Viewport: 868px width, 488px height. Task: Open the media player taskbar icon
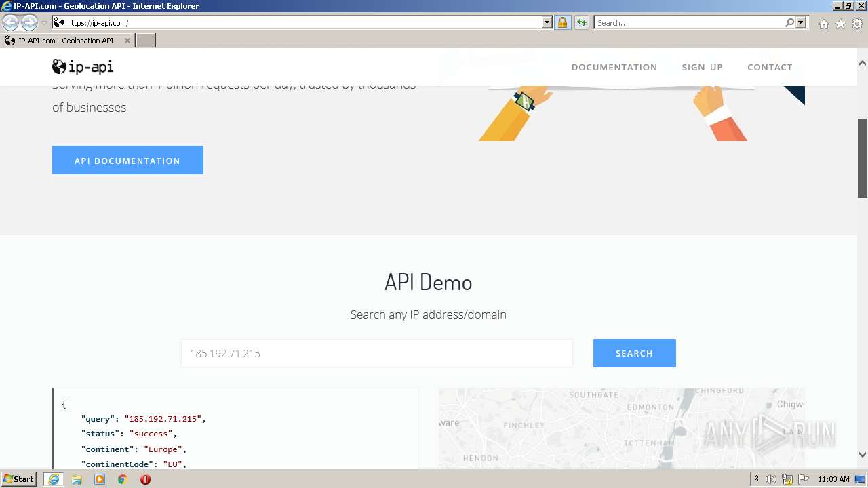(100, 479)
